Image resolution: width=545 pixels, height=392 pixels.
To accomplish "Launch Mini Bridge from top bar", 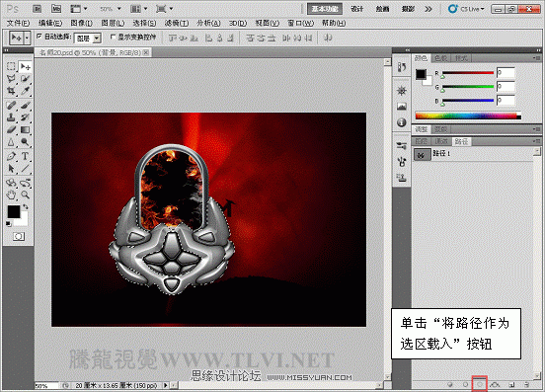I will [x=55, y=9].
